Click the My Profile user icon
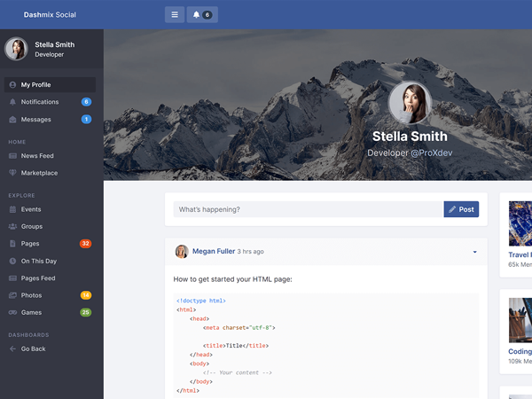 [x=12, y=85]
